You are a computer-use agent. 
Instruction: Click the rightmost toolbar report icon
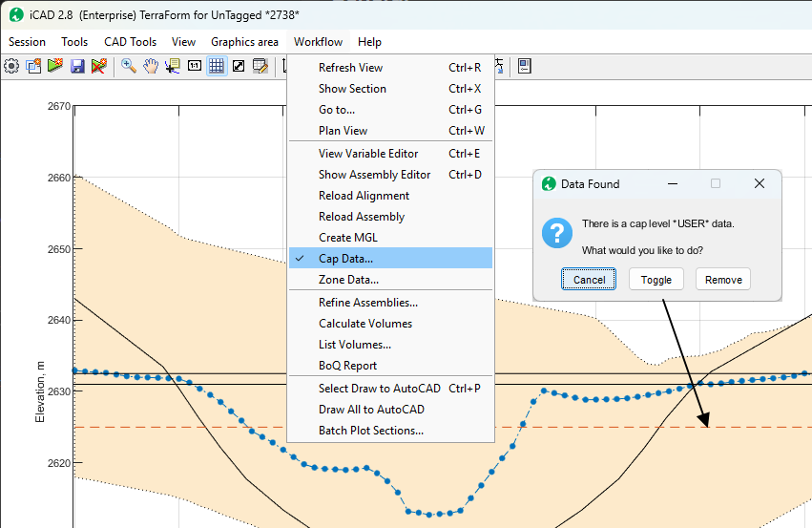[525, 67]
